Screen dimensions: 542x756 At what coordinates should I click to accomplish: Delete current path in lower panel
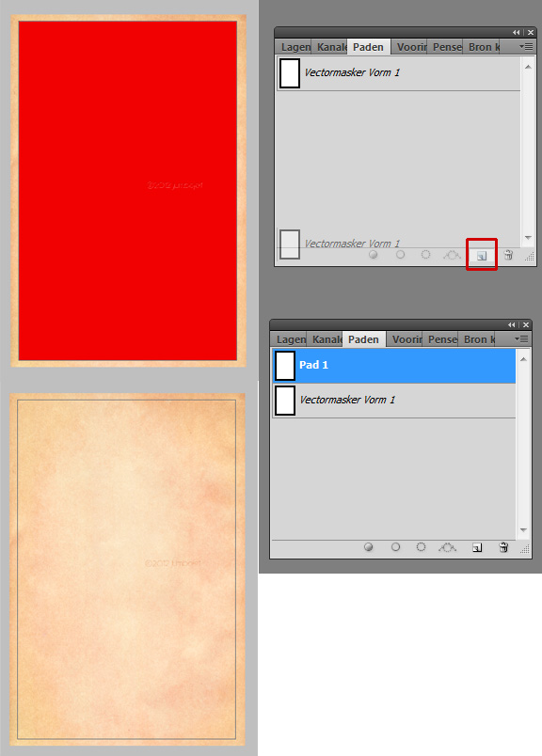[x=503, y=547]
